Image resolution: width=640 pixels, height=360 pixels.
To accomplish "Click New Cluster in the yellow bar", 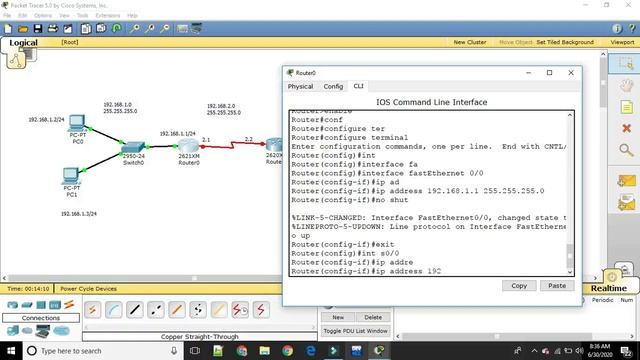I will 470,42.
